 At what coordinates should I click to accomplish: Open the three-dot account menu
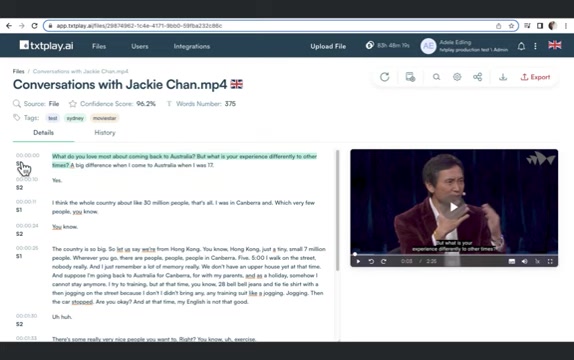(535, 46)
